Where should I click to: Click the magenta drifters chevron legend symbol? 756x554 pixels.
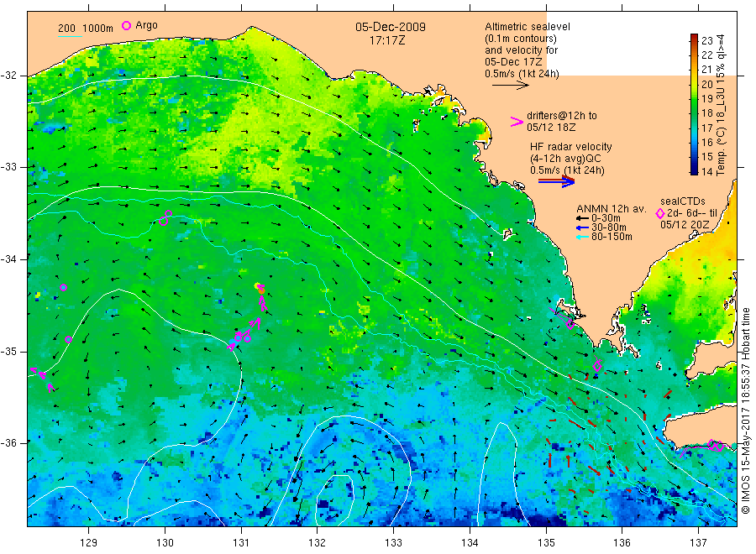pos(517,122)
